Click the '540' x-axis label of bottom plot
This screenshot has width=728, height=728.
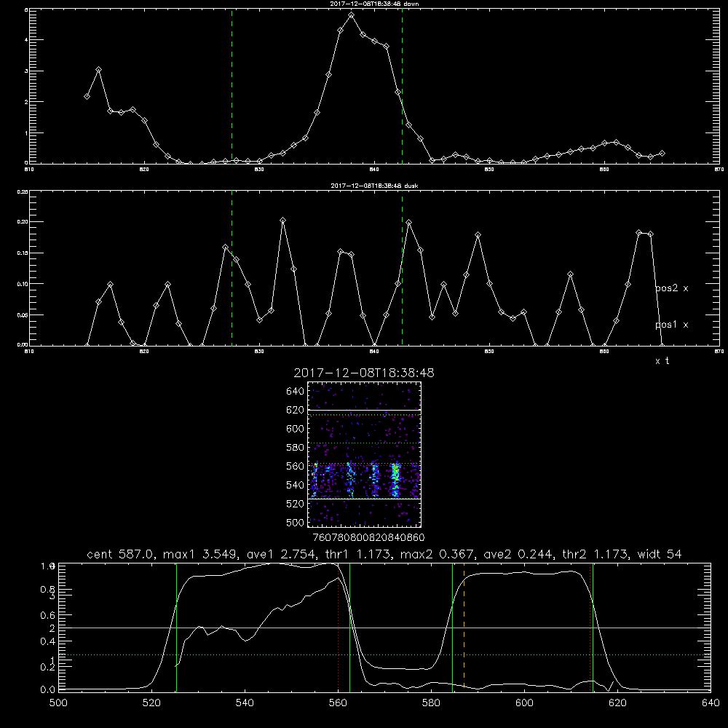coord(245,703)
